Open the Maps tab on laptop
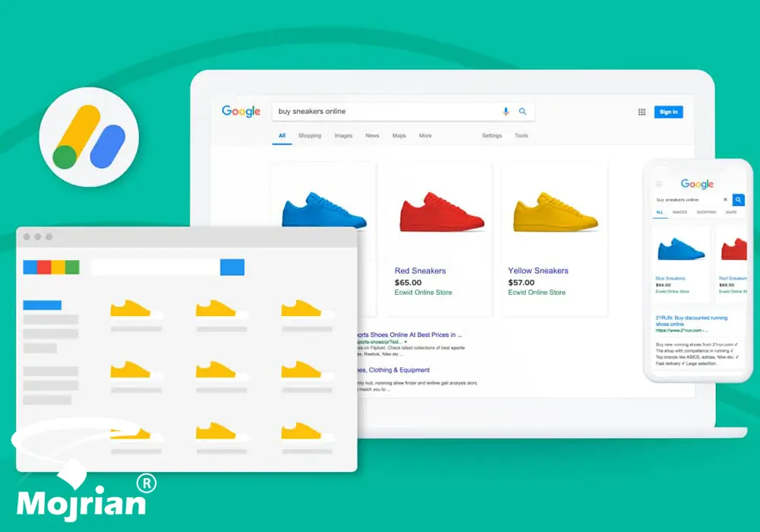The width and height of the screenshot is (760, 532). click(399, 136)
